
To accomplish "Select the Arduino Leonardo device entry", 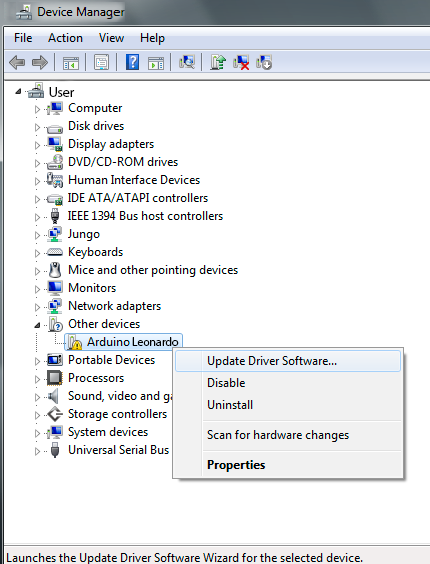I will click(x=123, y=342).
